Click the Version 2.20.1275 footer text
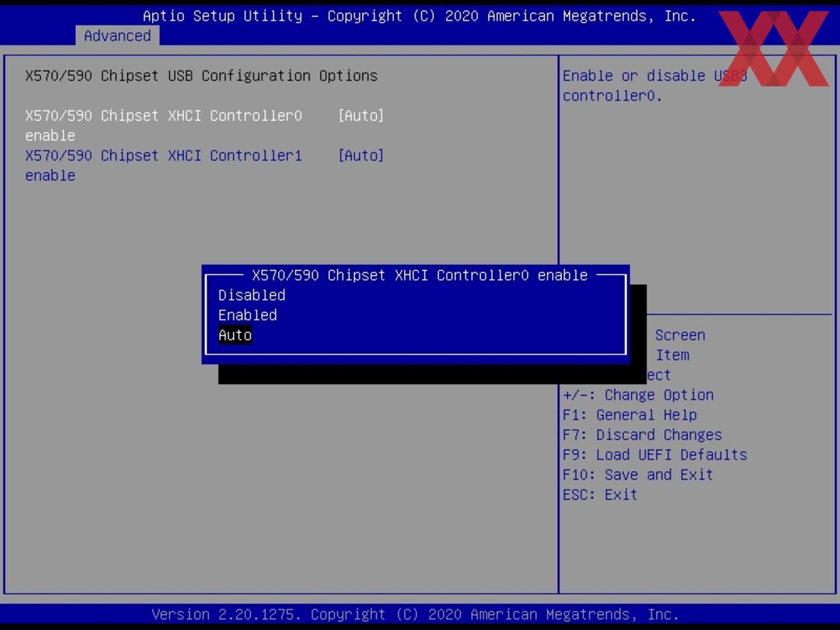840x630 pixels. coord(415,615)
